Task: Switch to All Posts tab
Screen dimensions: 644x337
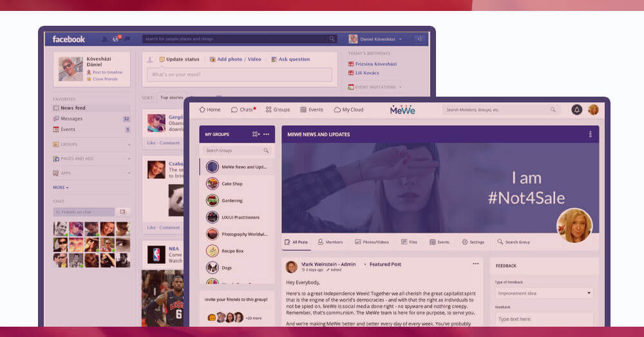Action: pyautogui.click(x=296, y=242)
